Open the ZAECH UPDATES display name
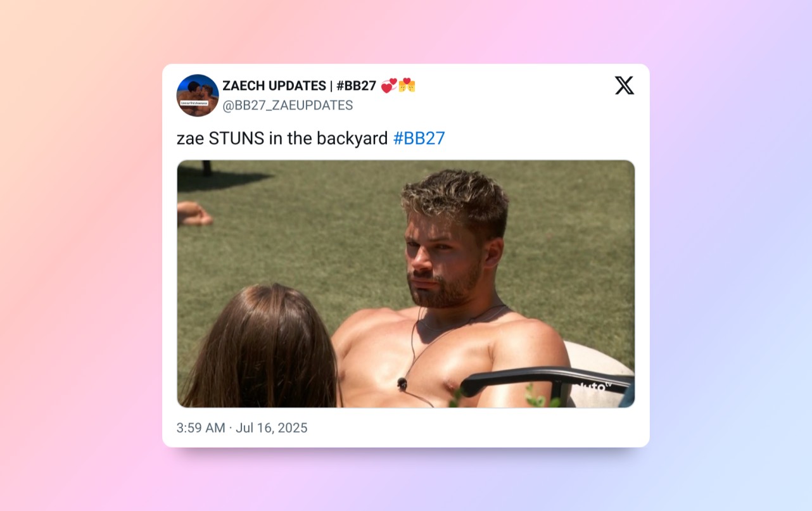 pyautogui.click(x=274, y=85)
